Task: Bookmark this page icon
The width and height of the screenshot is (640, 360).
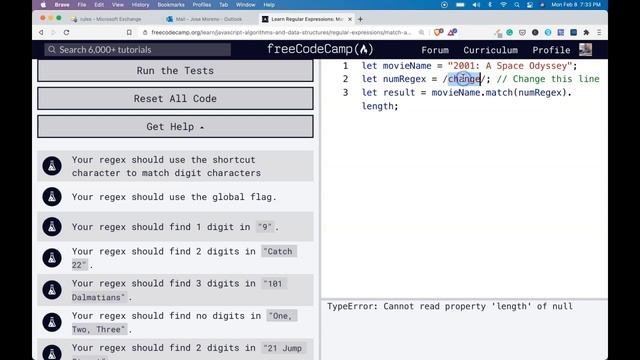Action: coord(129,32)
